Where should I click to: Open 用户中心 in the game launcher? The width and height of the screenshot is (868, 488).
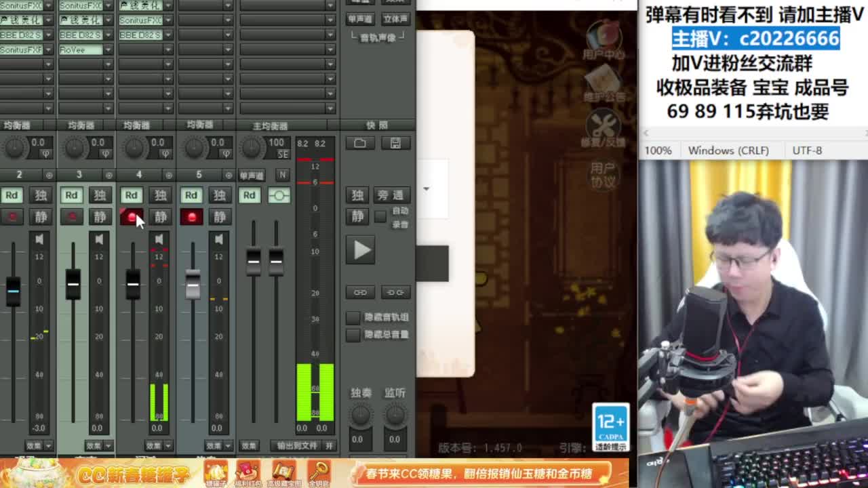(604, 40)
